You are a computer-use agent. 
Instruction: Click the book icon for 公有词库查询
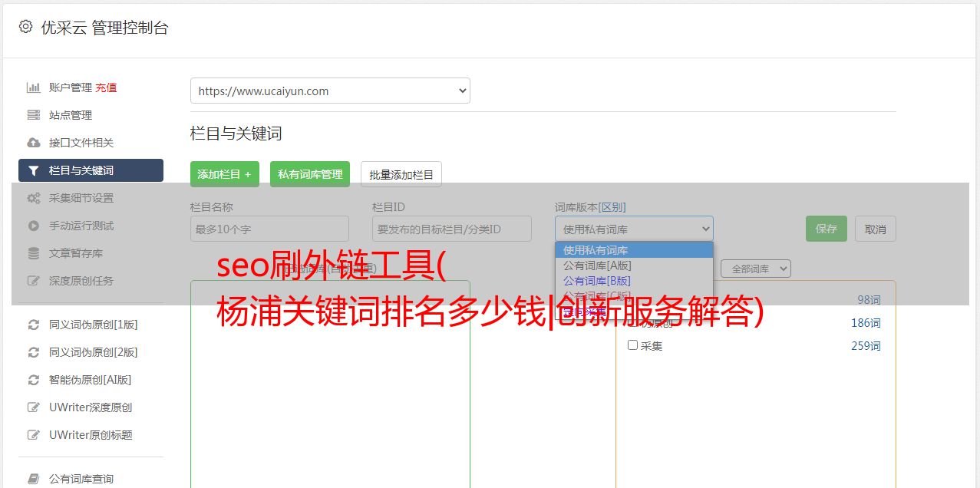[x=34, y=479]
